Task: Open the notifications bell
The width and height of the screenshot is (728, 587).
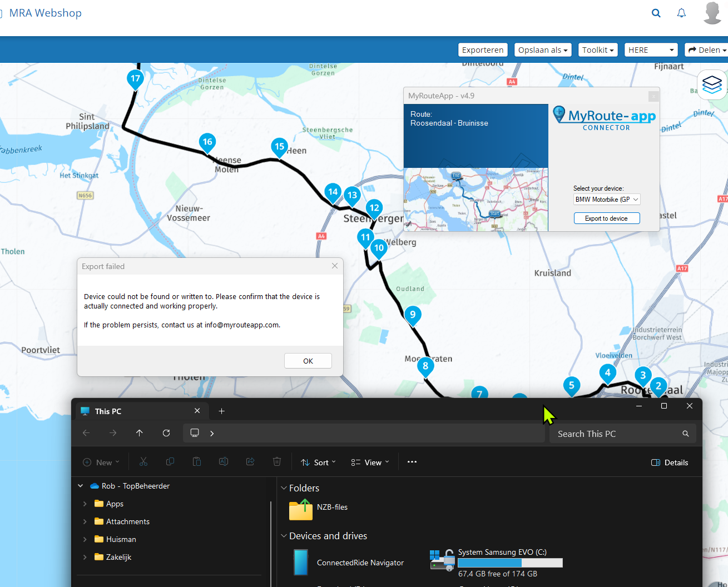Action: 681,13
